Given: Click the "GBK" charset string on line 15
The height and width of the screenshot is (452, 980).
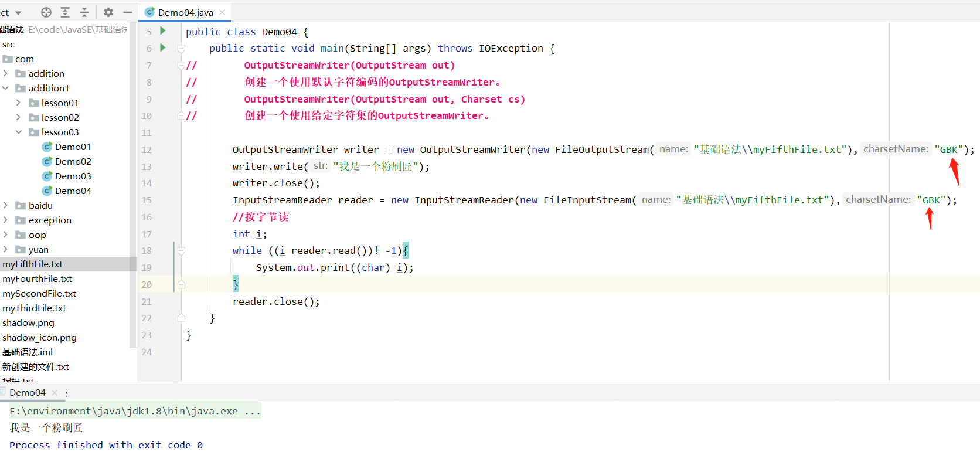Looking at the screenshot, I should point(931,200).
